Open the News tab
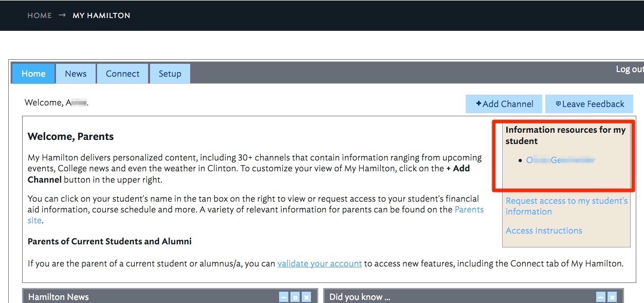644x303 pixels. (x=76, y=74)
